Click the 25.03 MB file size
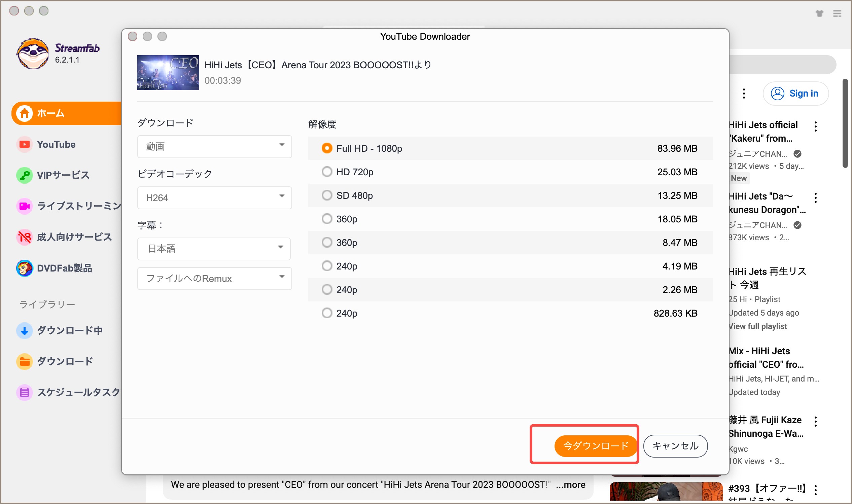Image resolution: width=852 pixels, height=504 pixels. (677, 172)
